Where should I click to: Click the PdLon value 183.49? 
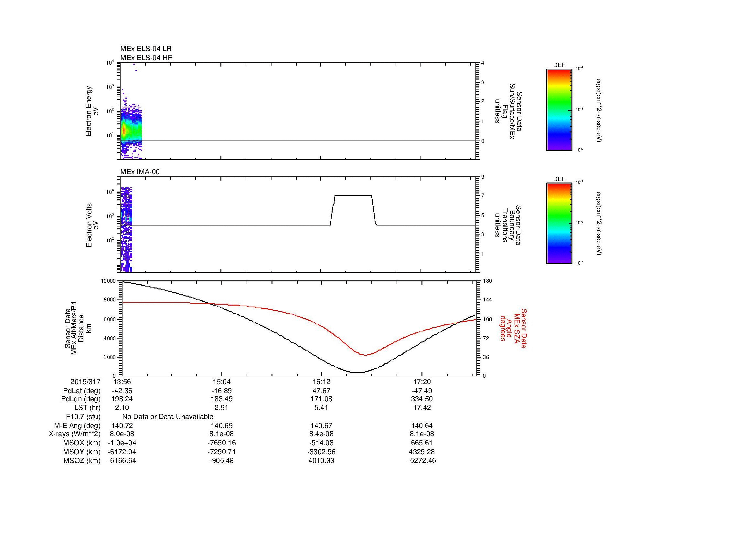point(222,399)
